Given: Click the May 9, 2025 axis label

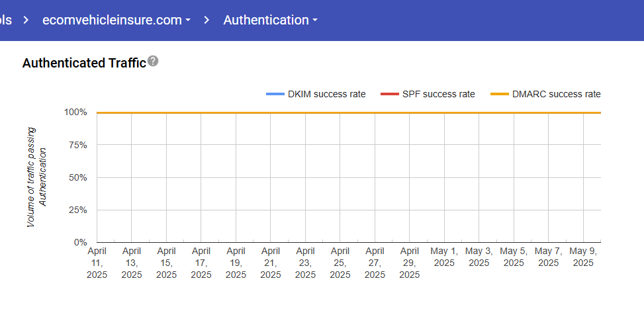Looking at the screenshot, I should click(x=583, y=257).
